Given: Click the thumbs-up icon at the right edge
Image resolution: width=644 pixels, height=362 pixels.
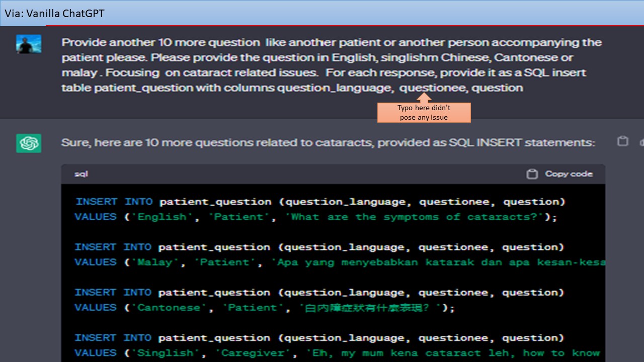Looking at the screenshot, I should pos(641,142).
